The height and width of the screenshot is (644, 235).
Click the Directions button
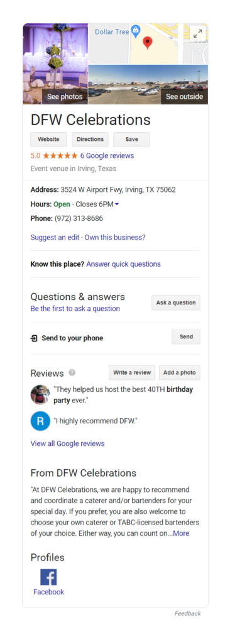(90, 139)
